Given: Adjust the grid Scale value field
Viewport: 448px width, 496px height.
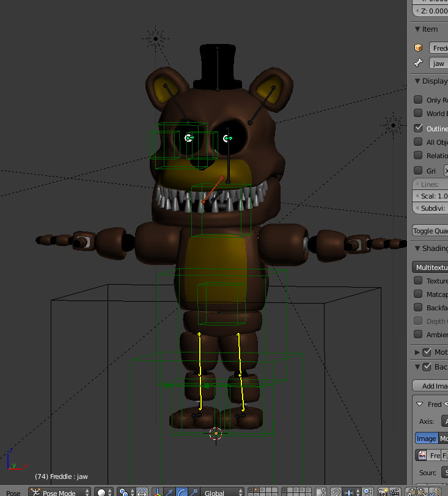Looking at the screenshot, I should [x=430, y=196].
